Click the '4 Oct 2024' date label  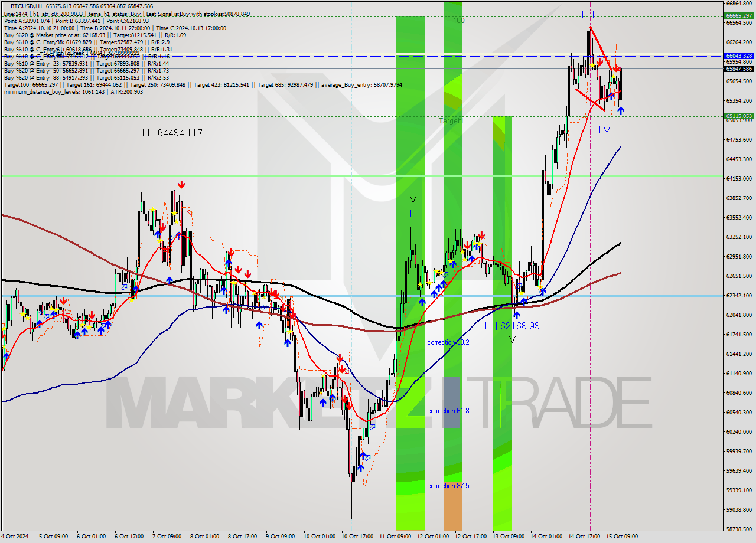coord(14,537)
